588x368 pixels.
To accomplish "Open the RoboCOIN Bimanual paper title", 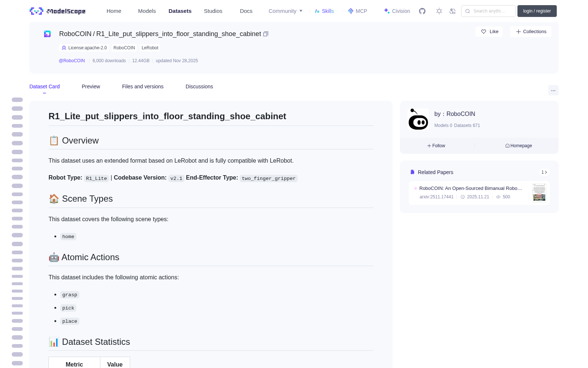I will [x=470, y=188].
